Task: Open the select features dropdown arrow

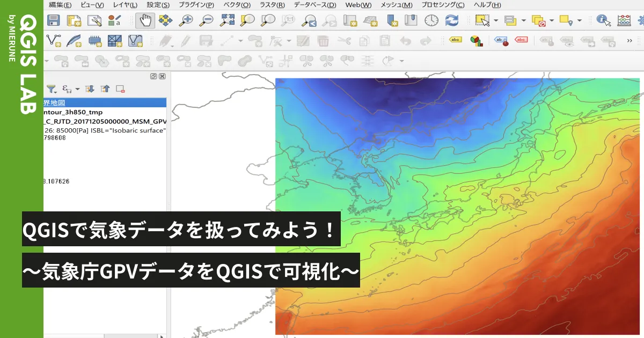Action: click(x=495, y=20)
